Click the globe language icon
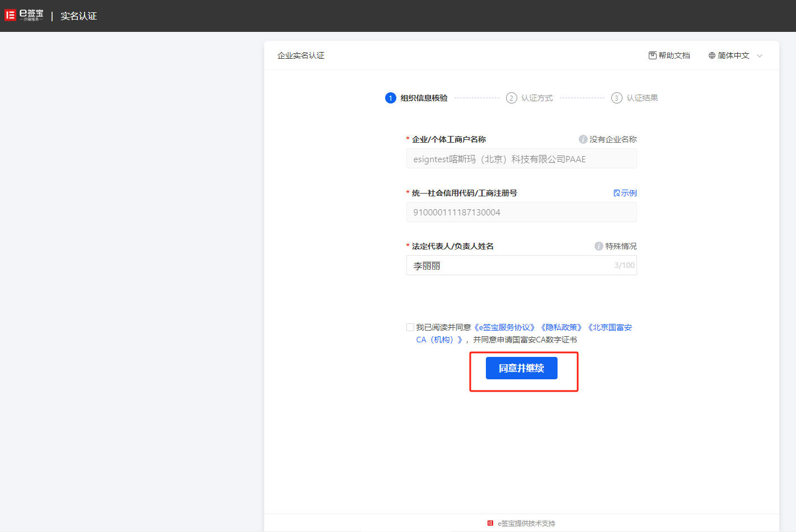 pos(712,55)
